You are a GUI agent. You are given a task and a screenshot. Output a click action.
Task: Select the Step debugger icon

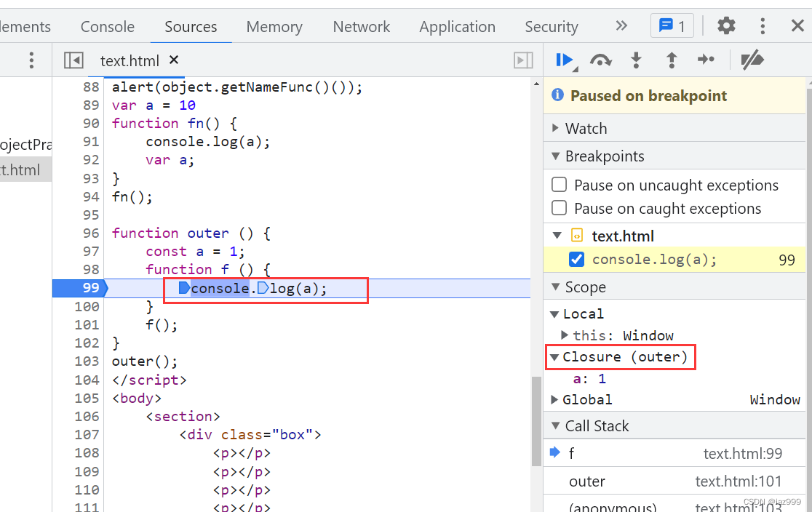(x=706, y=60)
